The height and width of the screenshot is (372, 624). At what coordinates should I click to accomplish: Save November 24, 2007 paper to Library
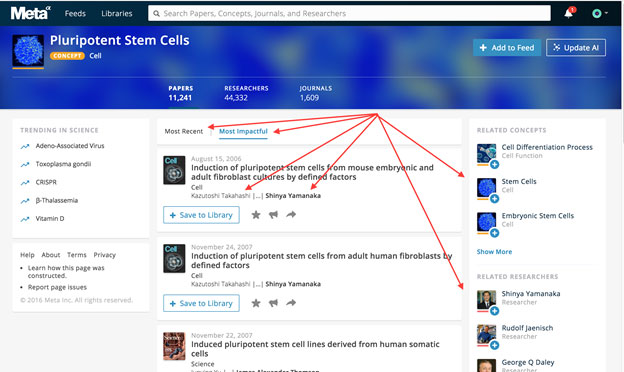pyautogui.click(x=201, y=303)
